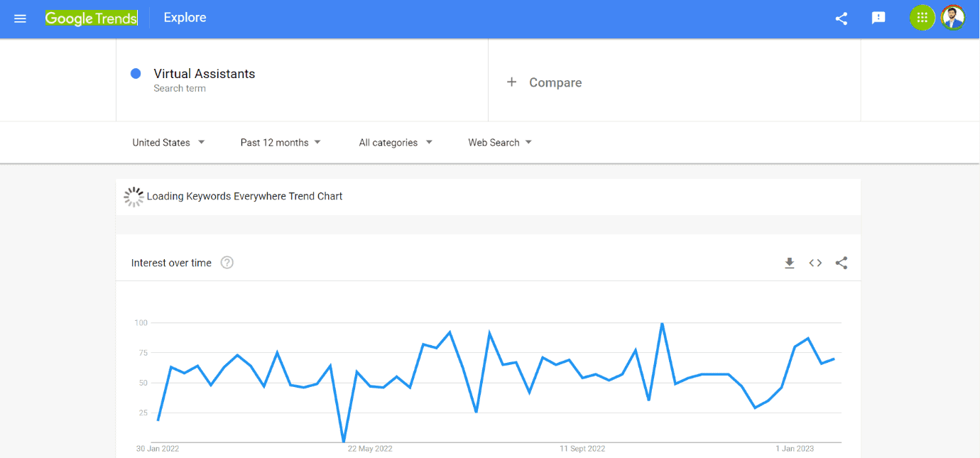Screen dimensions: 980x458
Task: Click the Google Trends logo
Action: [x=91, y=18]
